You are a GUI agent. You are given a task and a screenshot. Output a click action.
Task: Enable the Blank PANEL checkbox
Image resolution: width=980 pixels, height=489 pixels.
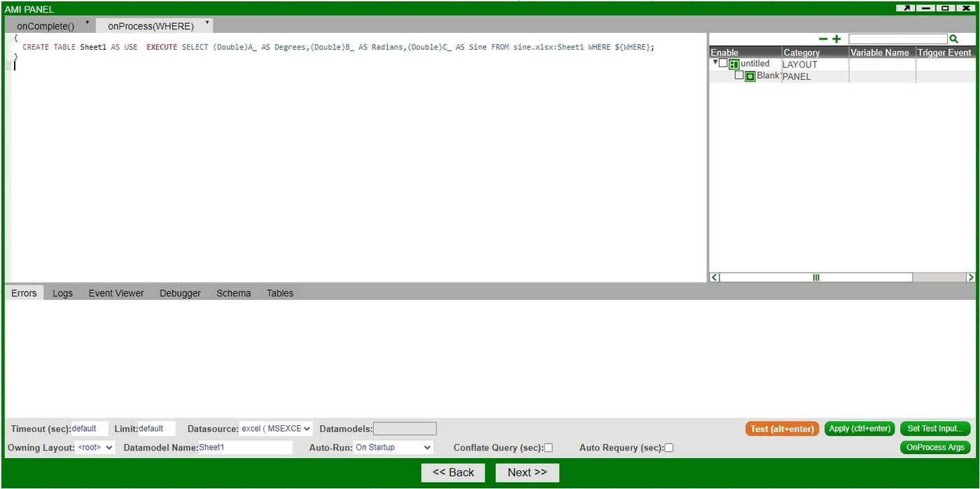(739, 75)
